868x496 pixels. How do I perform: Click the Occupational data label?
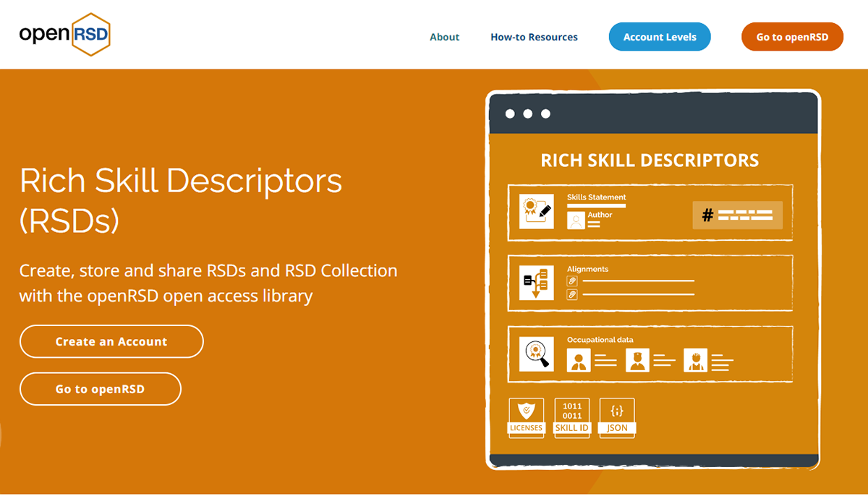(x=600, y=340)
